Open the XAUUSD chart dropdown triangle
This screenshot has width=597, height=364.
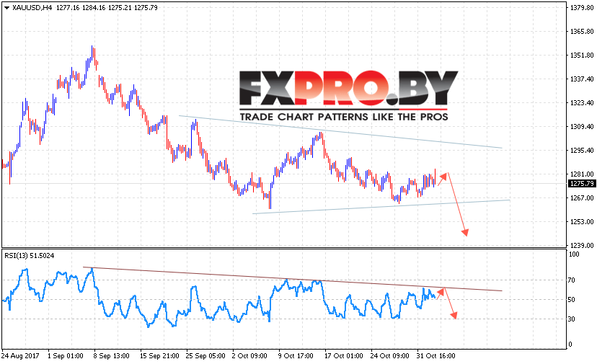click(6, 8)
